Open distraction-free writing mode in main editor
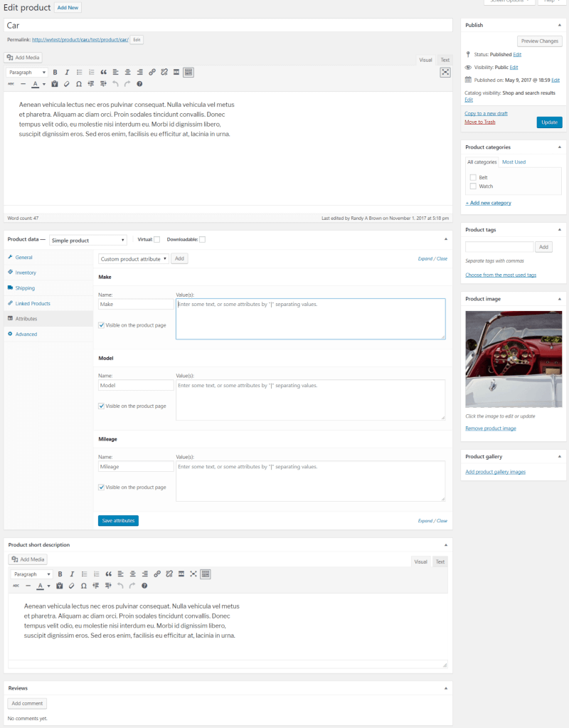The image size is (569, 728). point(445,73)
